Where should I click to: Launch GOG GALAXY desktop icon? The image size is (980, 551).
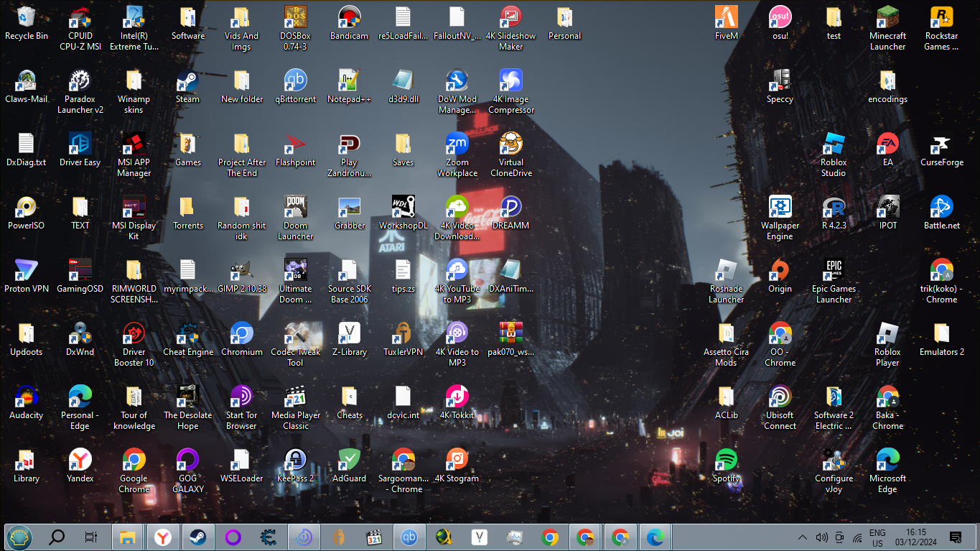(187, 471)
